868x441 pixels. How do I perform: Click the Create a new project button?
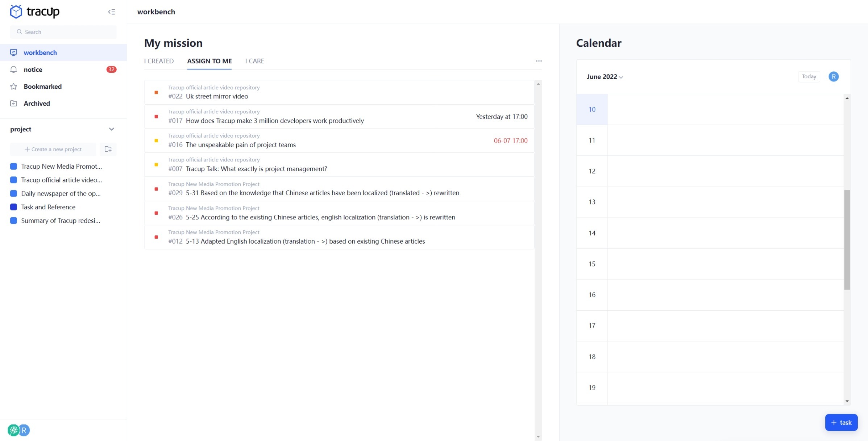point(53,149)
